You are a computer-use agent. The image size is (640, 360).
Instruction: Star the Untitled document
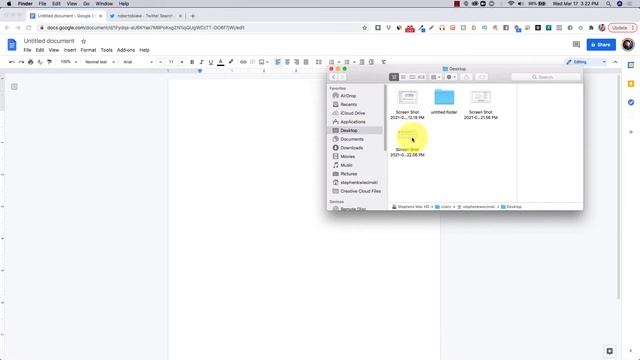tap(84, 41)
